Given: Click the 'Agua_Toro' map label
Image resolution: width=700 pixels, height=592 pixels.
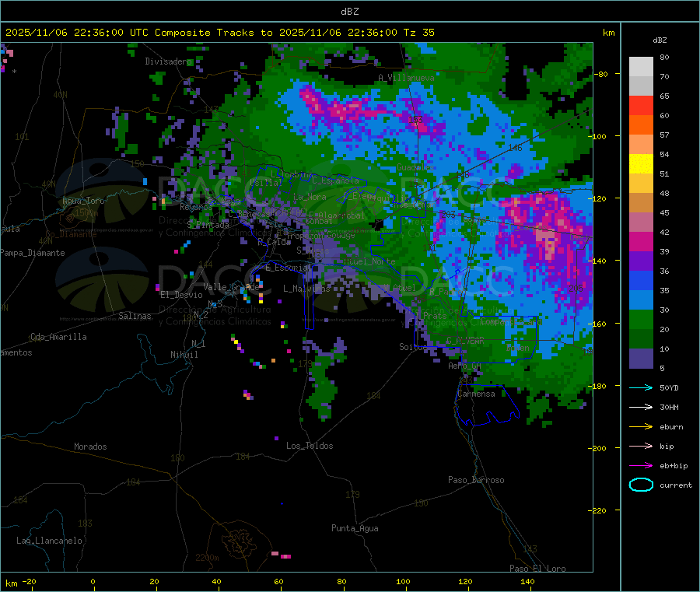Looking at the screenshot, I should pyautogui.click(x=83, y=201).
